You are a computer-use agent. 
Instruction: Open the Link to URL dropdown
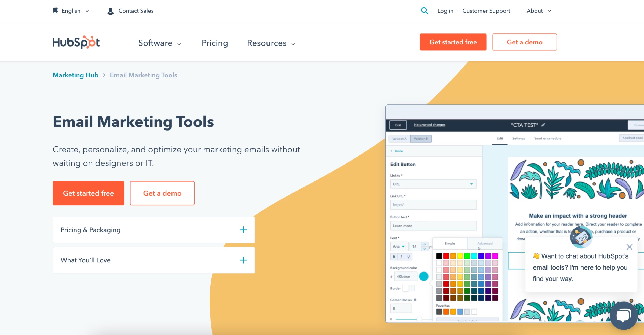point(433,184)
